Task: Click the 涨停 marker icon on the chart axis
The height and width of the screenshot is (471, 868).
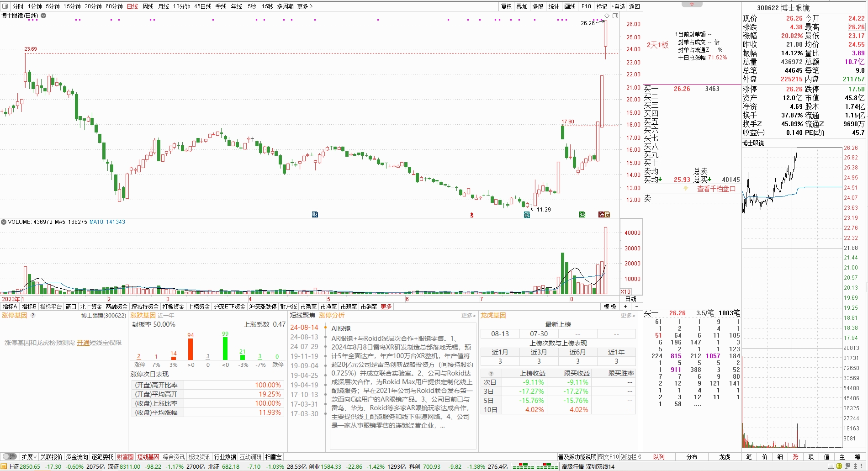Action: (604, 214)
